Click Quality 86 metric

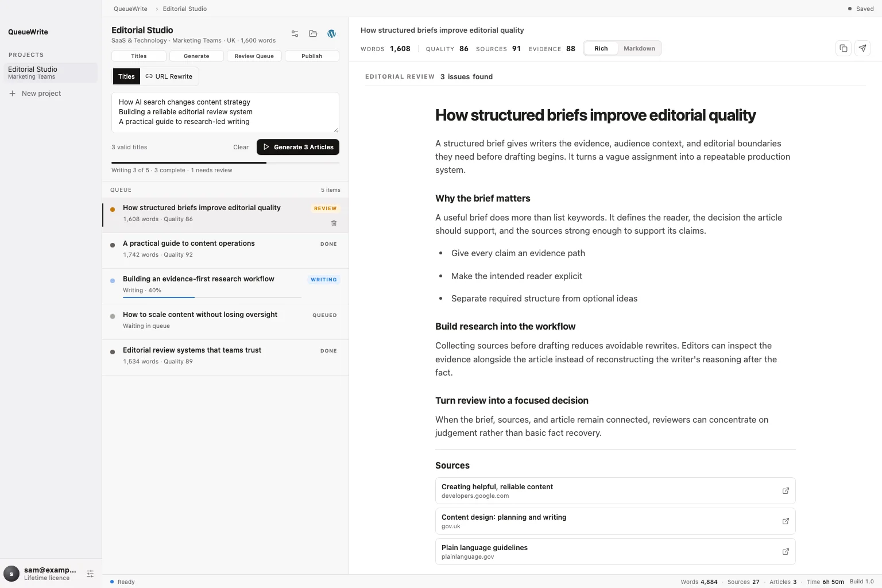[447, 49]
